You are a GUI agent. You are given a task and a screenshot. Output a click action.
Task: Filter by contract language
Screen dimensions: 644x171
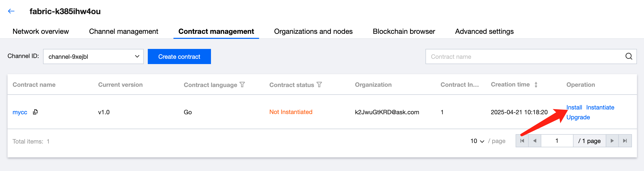pyautogui.click(x=242, y=85)
